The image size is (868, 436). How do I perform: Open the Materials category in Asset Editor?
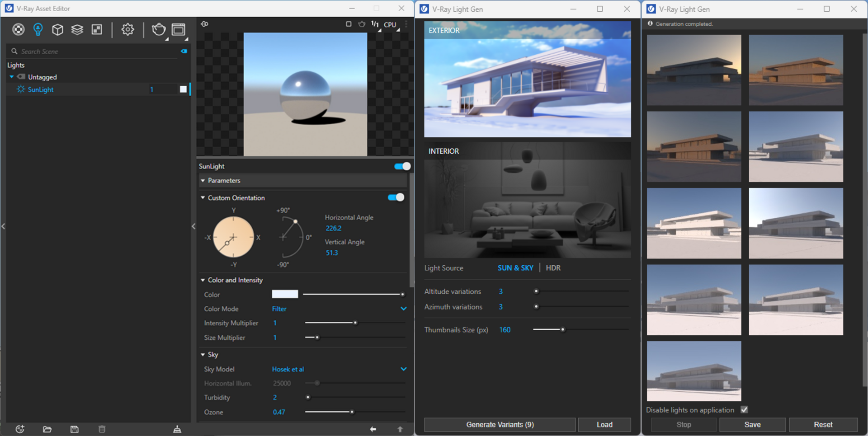pos(18,30)
